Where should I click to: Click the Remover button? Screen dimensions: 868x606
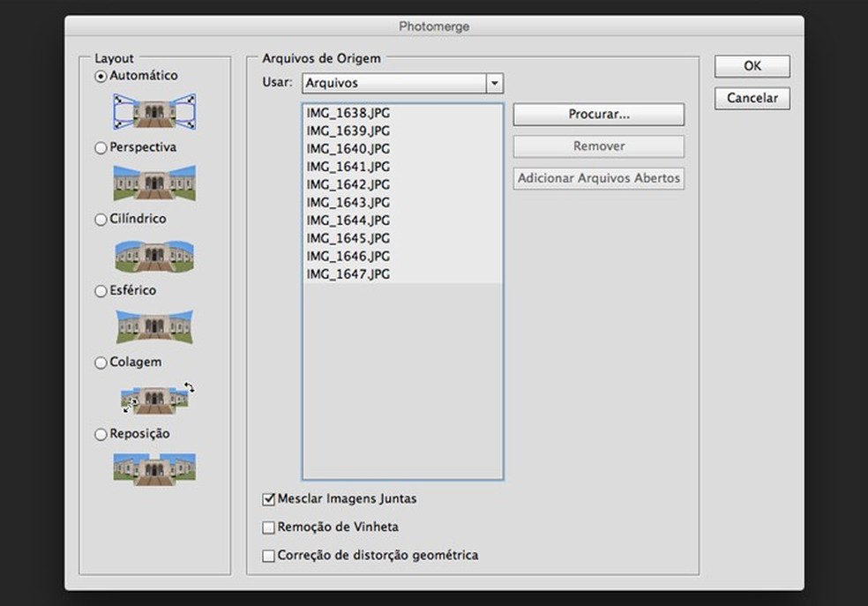click(598, 146)
